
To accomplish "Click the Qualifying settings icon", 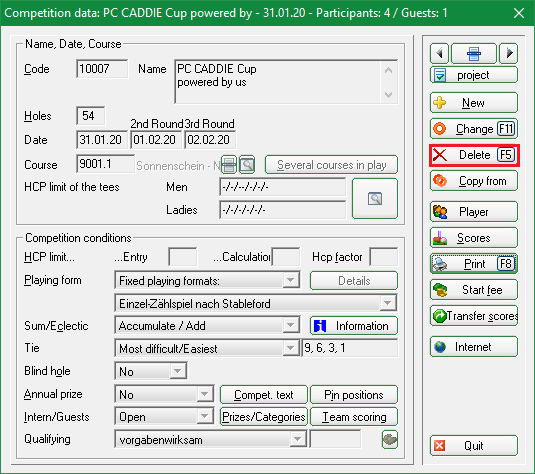I will pos(389,439).
